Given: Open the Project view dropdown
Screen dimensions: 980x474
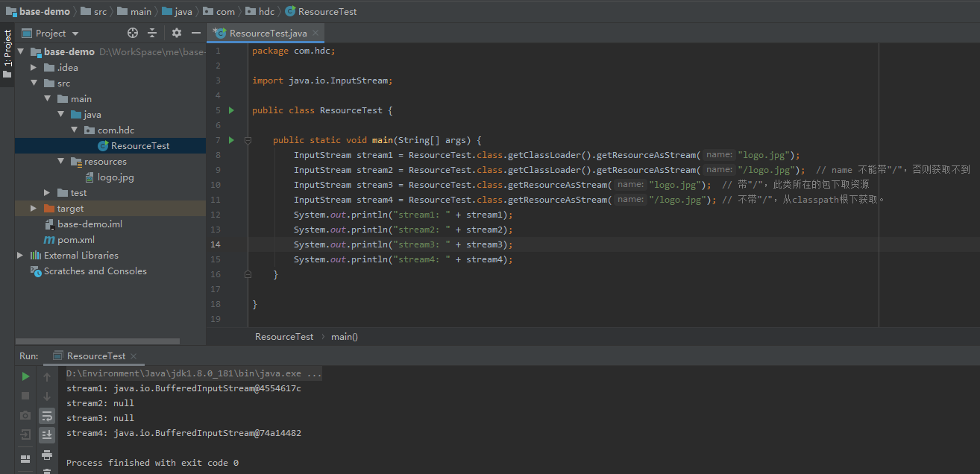Looking at the screenshot, I should [x=50, y=33].
